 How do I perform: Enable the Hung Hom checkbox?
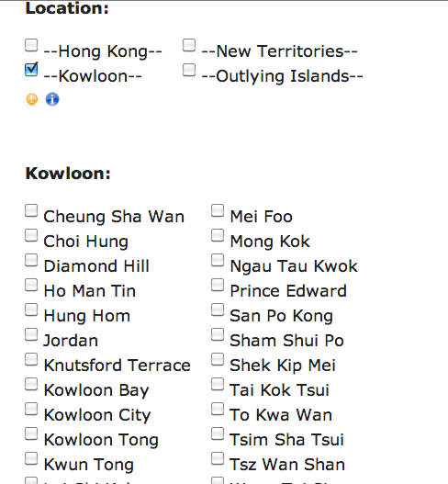click(x=31, y=310)
